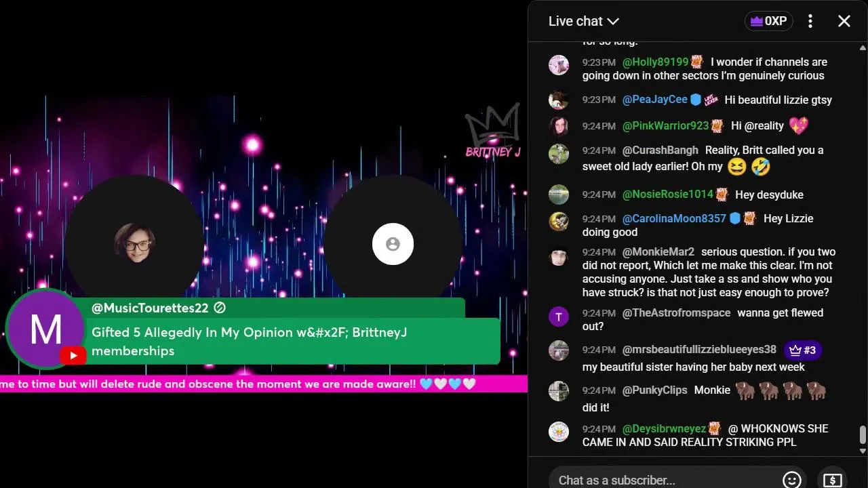Close the live chat panel
This screenshot has height=488, width=868.
pyautogui.click(x=844, y=21)
